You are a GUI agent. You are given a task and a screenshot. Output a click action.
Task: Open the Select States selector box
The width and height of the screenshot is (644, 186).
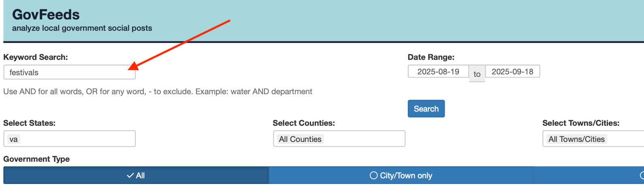click(x=69, y=139)
